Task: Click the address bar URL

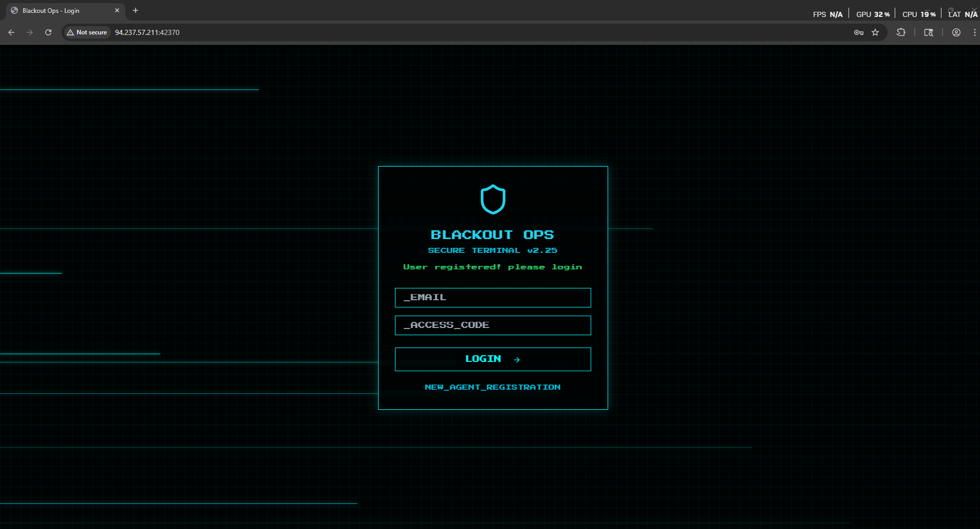Action: (147, 32)
